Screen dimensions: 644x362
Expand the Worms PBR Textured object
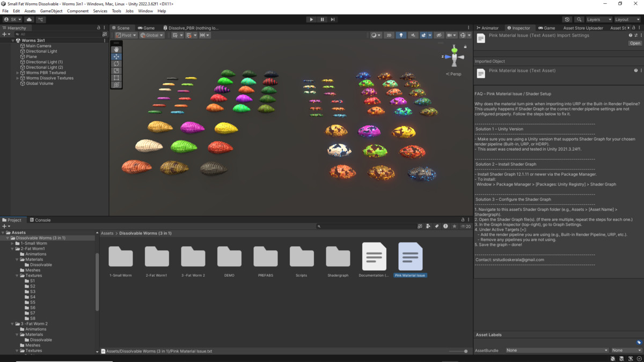click(18, 73)
